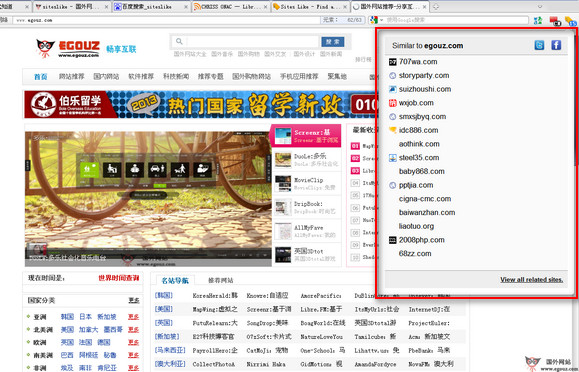Click the [新加坡] row label
The image size is (579, 372).
(x=167, y=337)
